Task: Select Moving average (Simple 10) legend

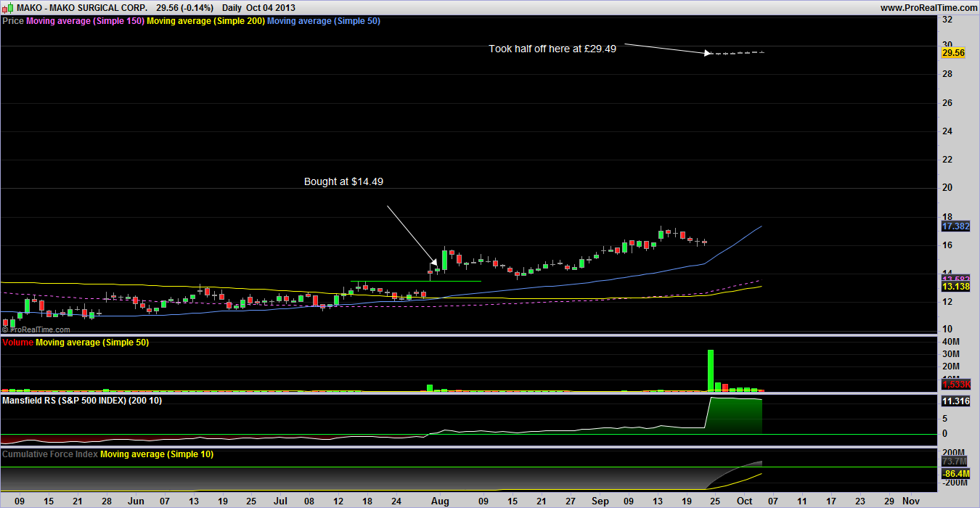Action: coord(157,454)
